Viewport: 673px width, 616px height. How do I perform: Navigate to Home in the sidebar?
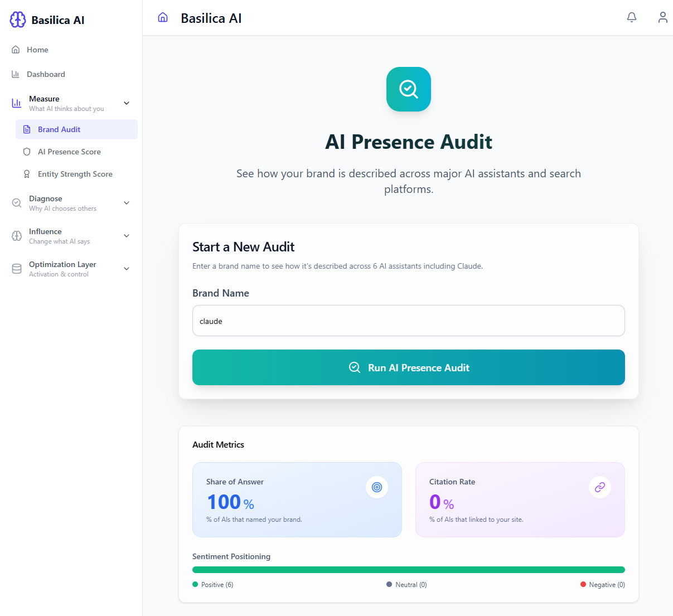tap(37, 49)
